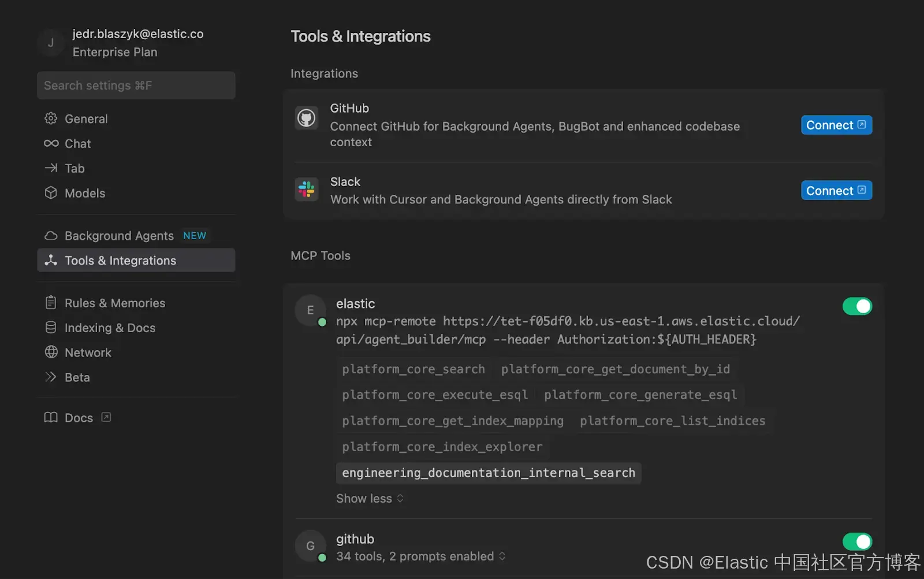Click the GitHub logo icon in Integrations
Viewport: 924px width, 579px height.
coord(306,118)
